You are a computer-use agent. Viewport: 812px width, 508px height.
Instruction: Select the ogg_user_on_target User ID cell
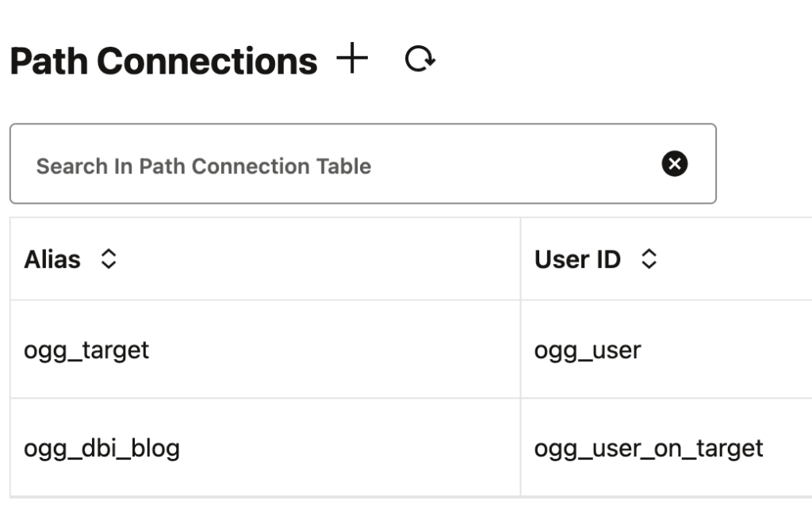point(649,449)
